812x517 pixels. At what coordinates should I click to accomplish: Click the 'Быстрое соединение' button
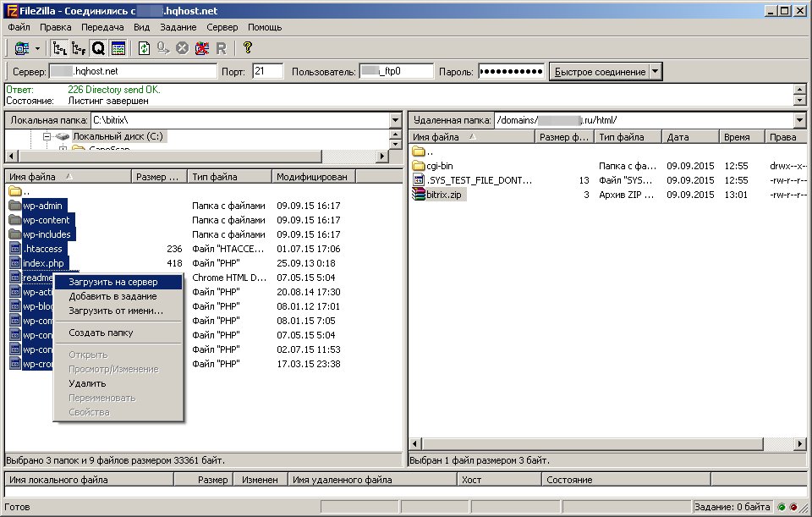click(x=599, y=72)
